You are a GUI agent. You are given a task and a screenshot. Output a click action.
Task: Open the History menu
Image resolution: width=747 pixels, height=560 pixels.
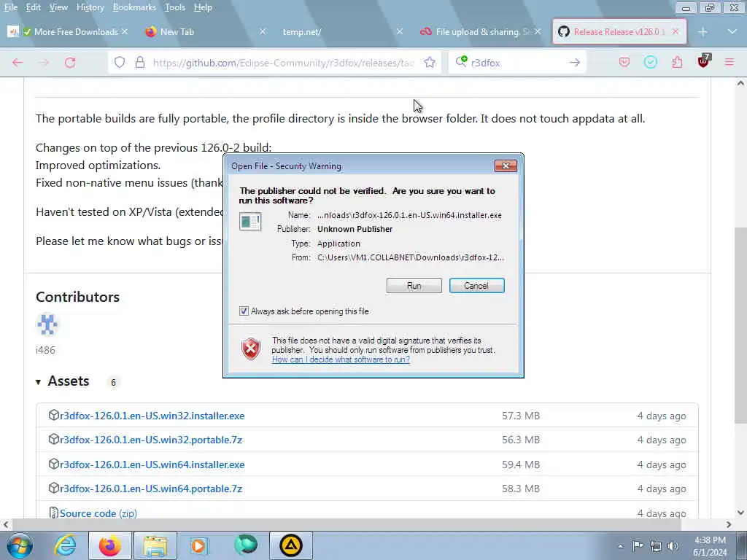click(x=90, y=7)
